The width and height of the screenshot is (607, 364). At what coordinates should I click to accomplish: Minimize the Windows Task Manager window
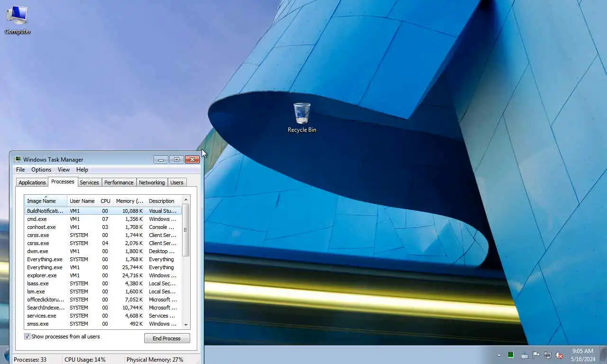161,160
